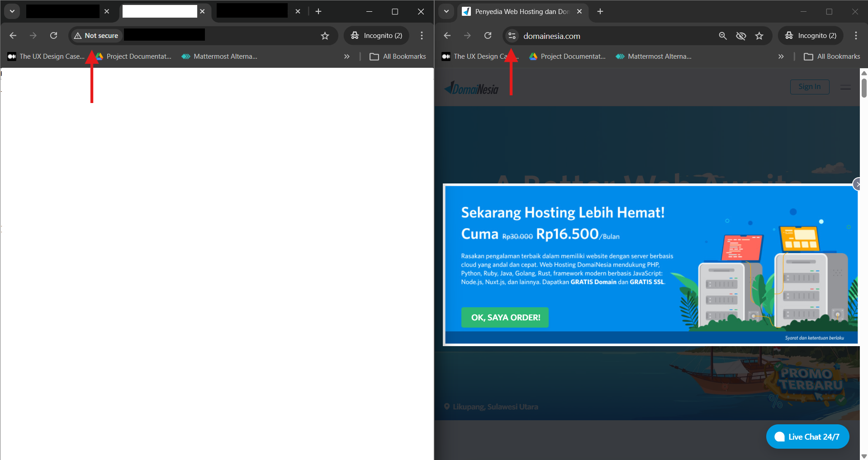Click OK, SAYA ORDER! button
The image size is (868, 460).
505,317
